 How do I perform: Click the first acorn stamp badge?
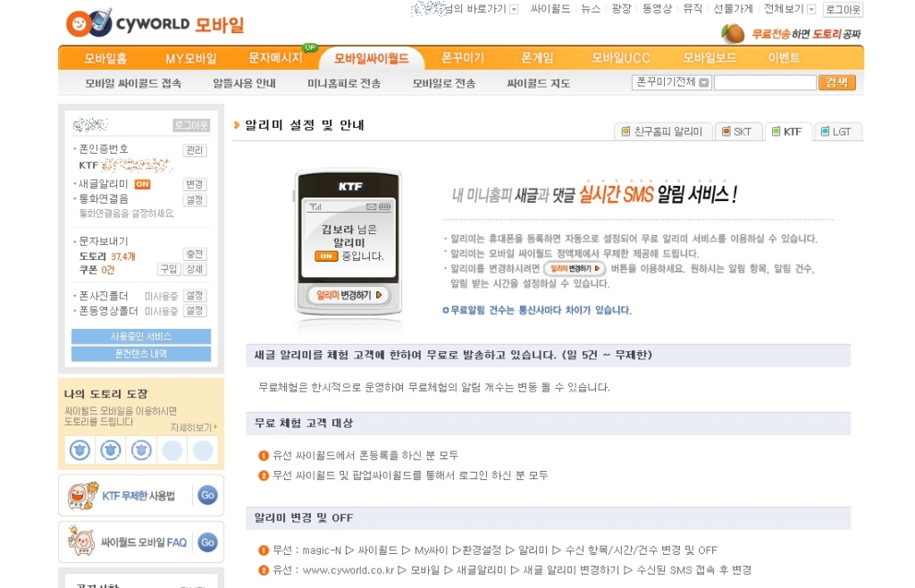[80, 450]
